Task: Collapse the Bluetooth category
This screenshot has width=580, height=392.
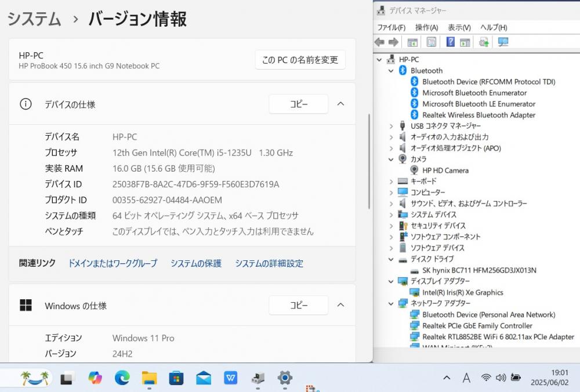Action: click(x=391, y=71)
